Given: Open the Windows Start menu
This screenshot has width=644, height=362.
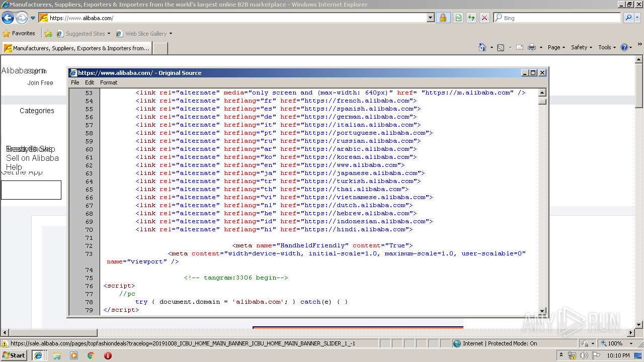Looking at the screenshot, I should coord(14,355).
